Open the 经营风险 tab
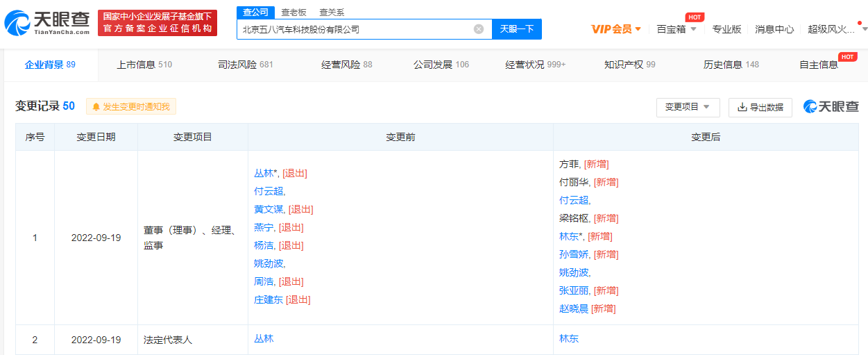The width and height of the screenshot is (868, 355). tap(347, 65)
